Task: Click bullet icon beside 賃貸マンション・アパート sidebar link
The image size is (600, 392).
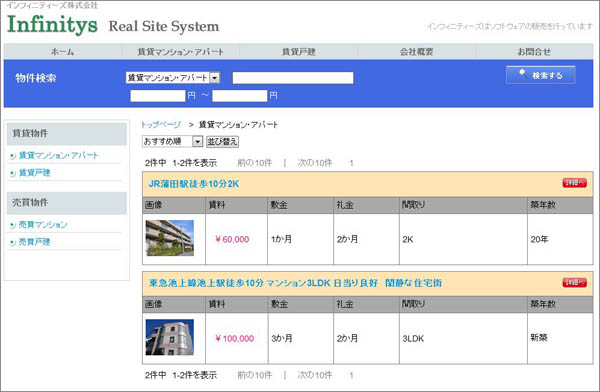Action: point(13,156)
